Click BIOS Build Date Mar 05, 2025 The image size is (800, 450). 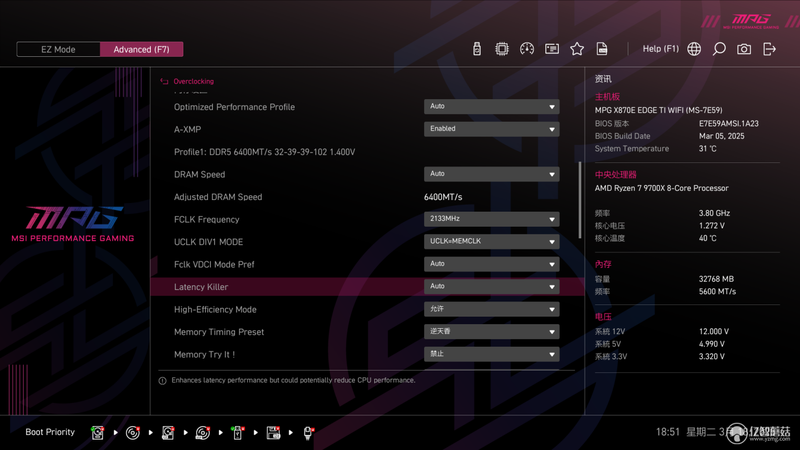[x=721, y=136]
